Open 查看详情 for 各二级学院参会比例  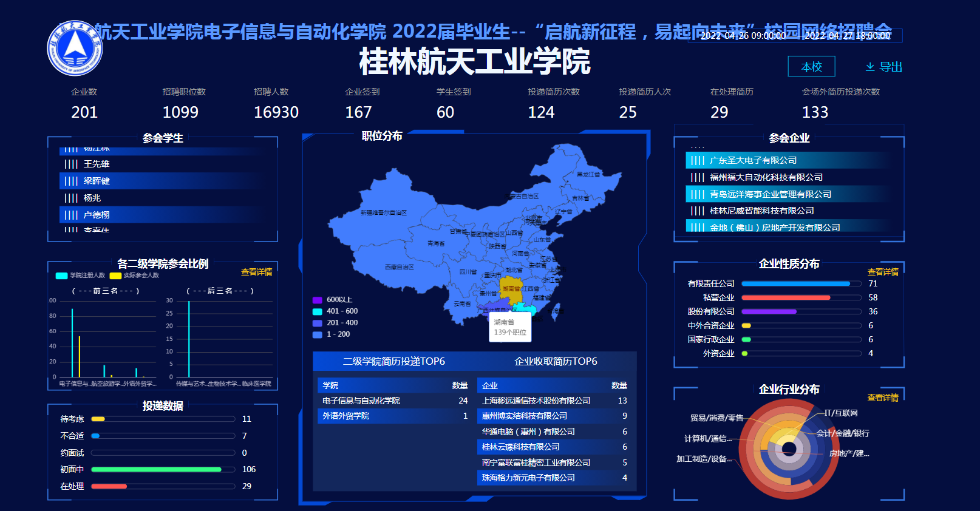256,272
